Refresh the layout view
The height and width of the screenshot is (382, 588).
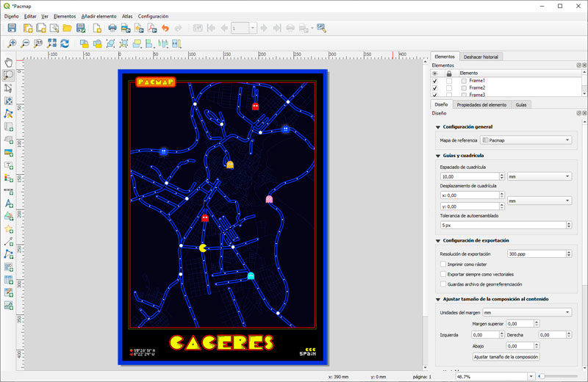65,43
